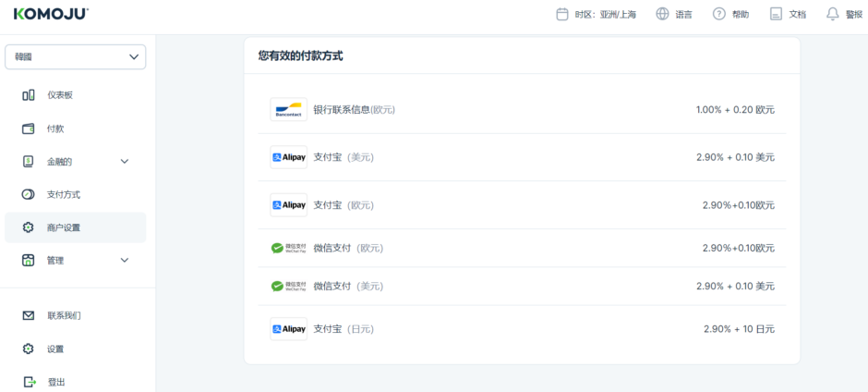Click the 联系我们 envelope icon
868x392 pixels.
click(28, 315)
